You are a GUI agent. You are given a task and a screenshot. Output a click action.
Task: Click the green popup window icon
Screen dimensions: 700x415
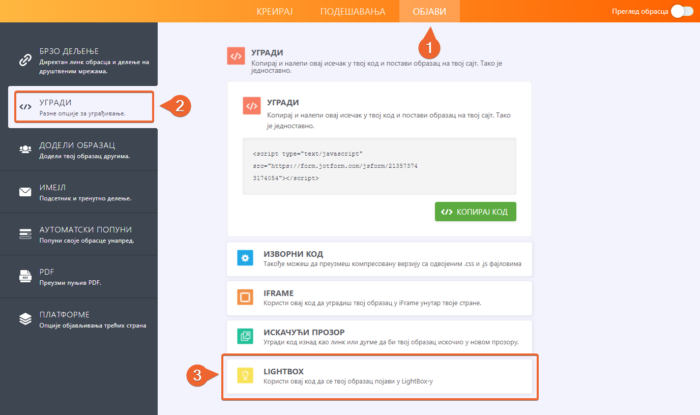click(x=245, y=336)
